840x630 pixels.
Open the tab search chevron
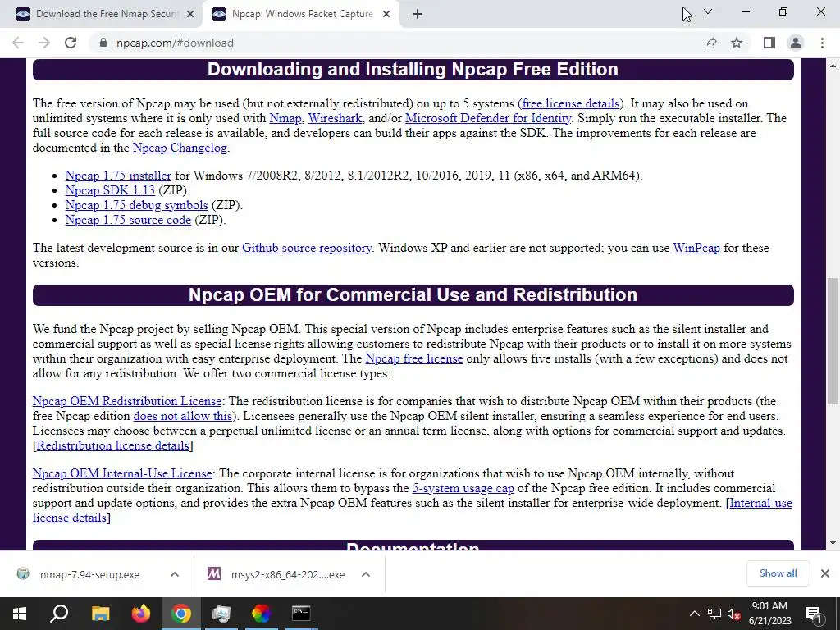(x=708, y=11)
